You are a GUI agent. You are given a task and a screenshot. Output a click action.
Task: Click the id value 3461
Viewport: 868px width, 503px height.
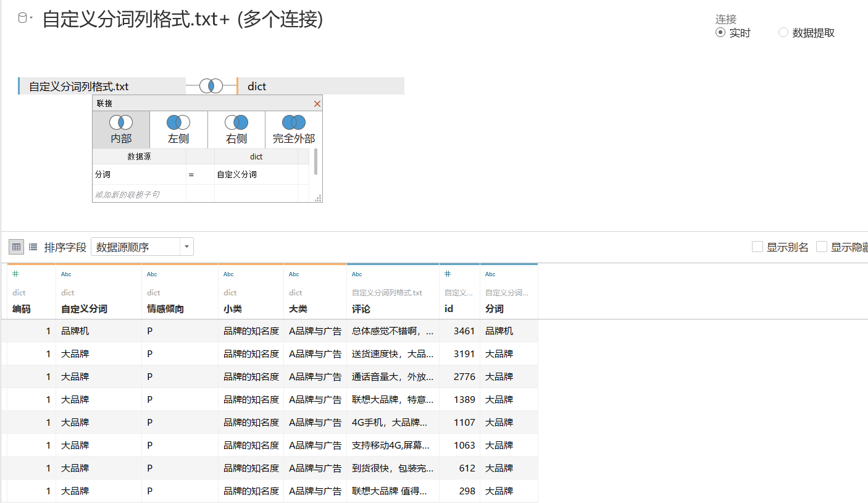pyautogui.click(x=459, y=331)
